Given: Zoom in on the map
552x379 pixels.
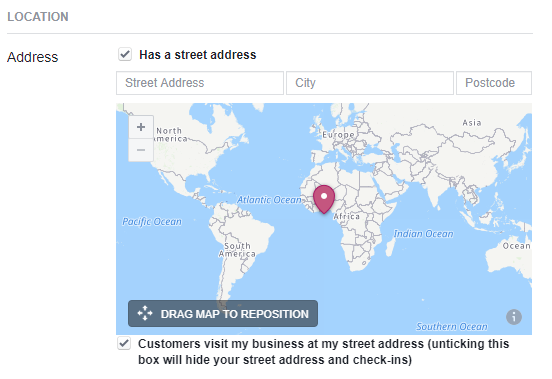Looking at the screenshot, I should click(141, 127).
